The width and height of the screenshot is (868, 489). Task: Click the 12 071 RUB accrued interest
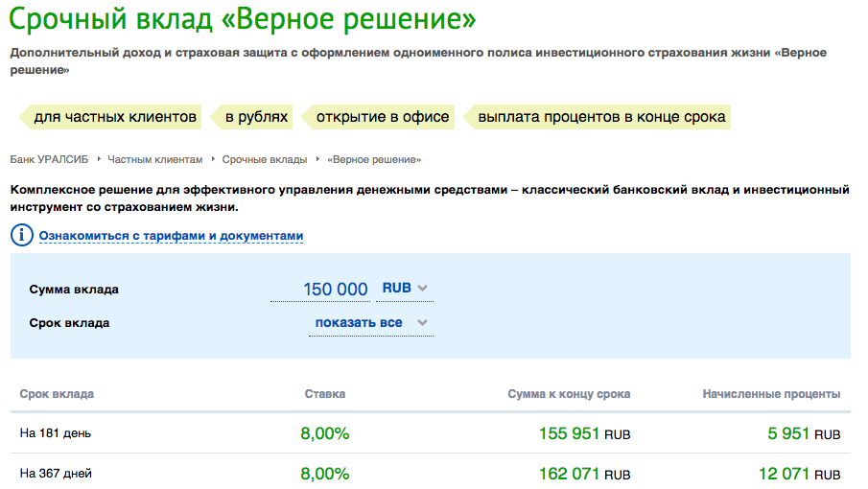[x=799, y=474]
